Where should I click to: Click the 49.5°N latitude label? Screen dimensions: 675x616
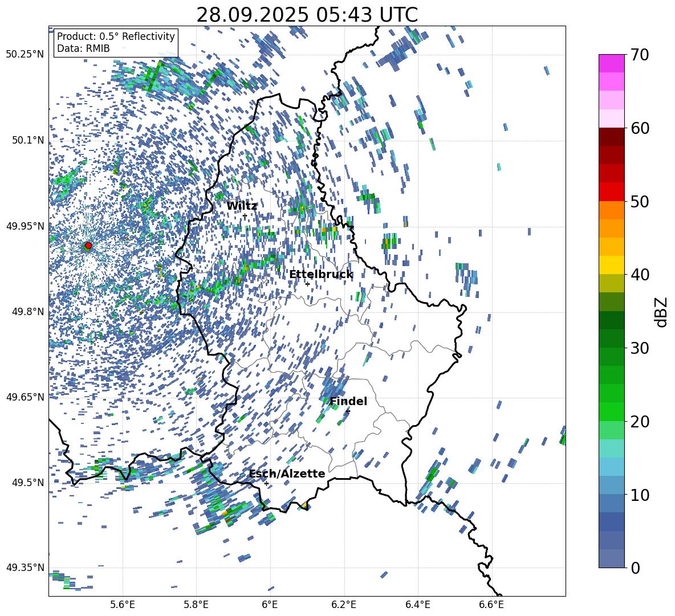(x=28, y=483)
